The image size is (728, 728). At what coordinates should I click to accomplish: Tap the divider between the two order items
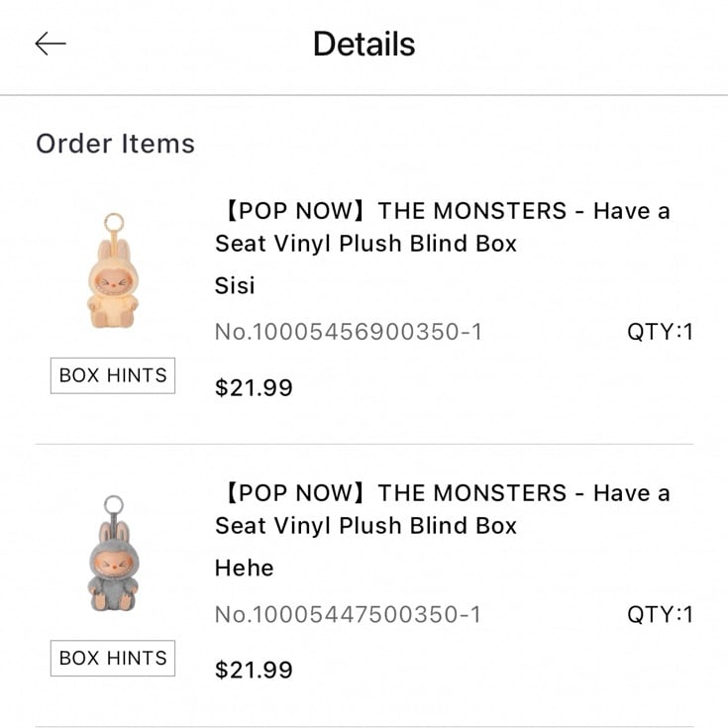(364, 444)
